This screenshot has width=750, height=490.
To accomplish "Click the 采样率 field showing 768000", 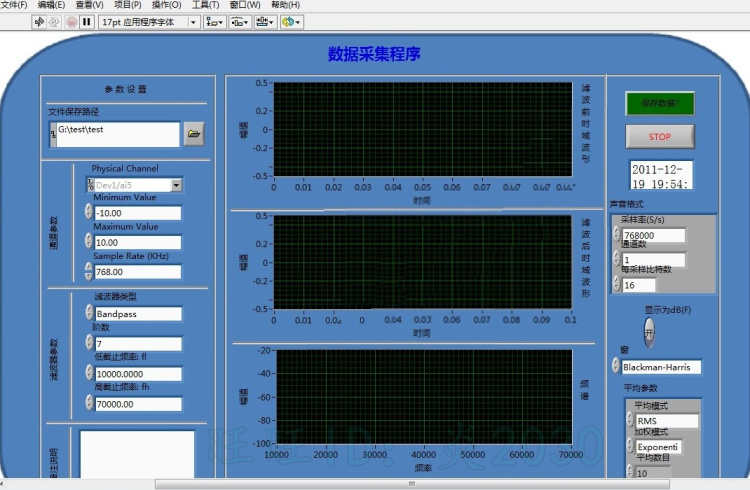I will (653, 235).
